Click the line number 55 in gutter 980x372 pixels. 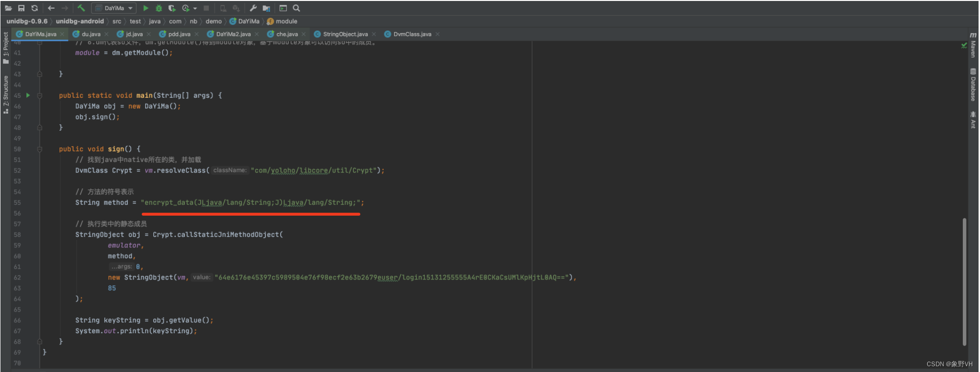pyautogui.click(x=17, y=203)
